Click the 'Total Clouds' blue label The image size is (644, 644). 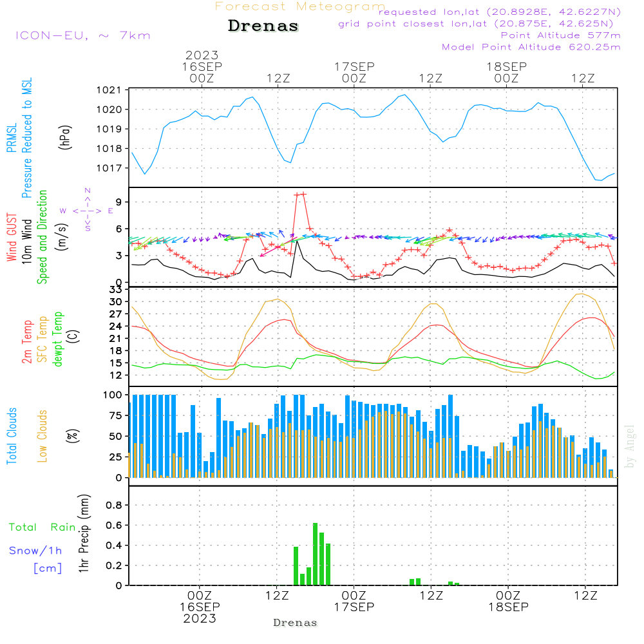pyautogui.click(x=12, y=436)
